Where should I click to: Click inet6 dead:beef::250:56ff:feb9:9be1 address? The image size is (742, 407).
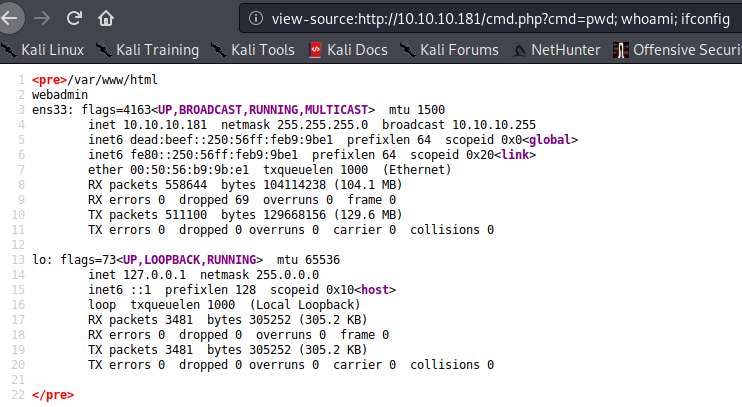(211, 140)
